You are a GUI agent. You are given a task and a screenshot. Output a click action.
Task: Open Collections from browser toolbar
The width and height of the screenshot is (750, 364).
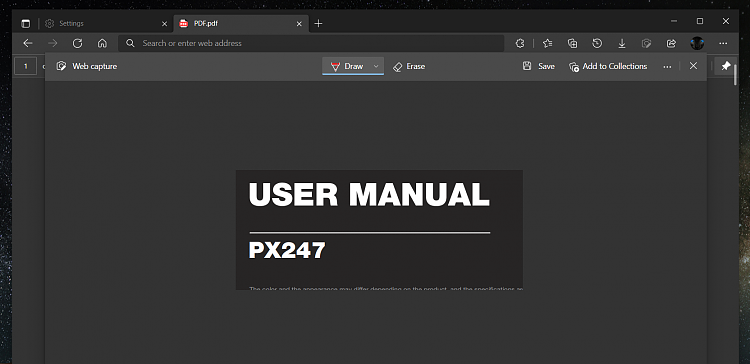point(573,44)
